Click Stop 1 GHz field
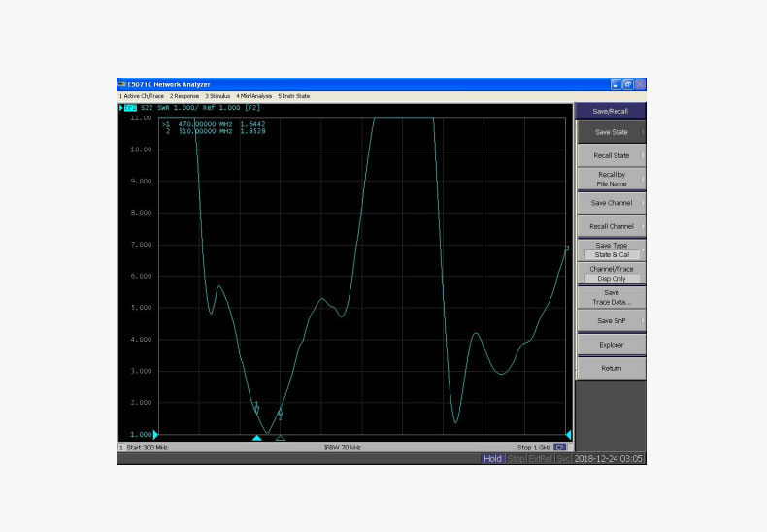The height and width of the screenshot is (532, 767). (534, 448)
